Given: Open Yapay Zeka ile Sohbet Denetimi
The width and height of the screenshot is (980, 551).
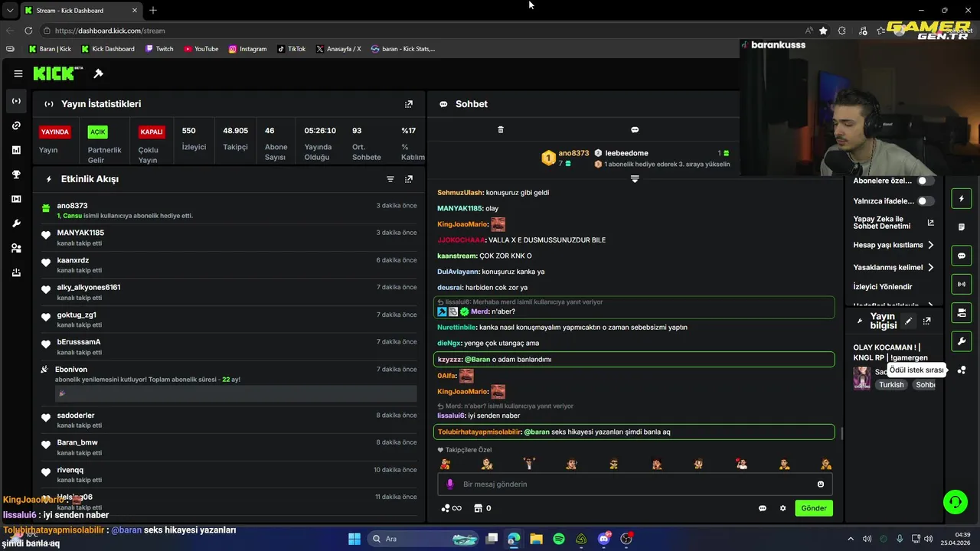Looking at the screenshot, I should 893,223.
